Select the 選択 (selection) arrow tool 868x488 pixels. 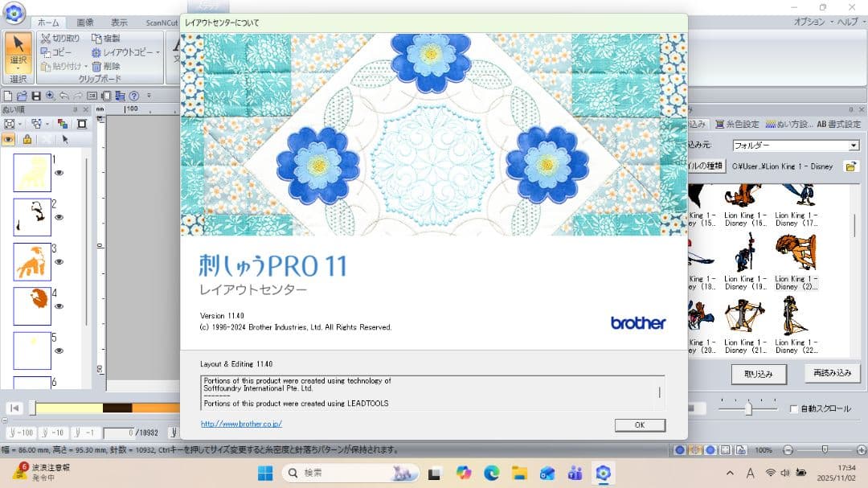coord(18,44)
